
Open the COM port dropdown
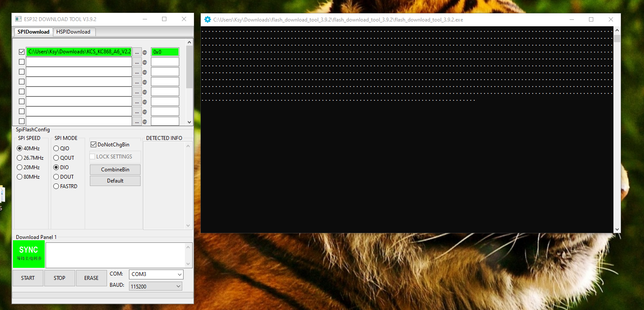tap(156, 274)
